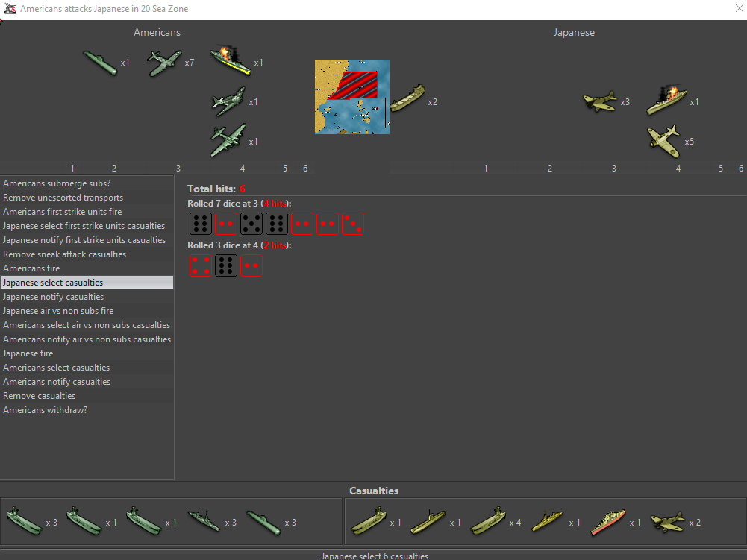Select the damaged American battleship icon
The height and width of the screenshot is (560, 747).
[230, 62]
